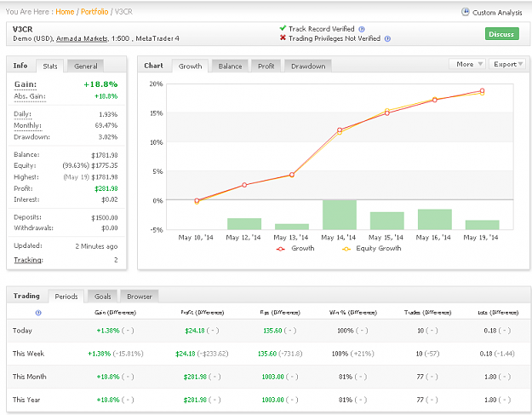This screenshot has width=532, height=415.
Task: Click the red X for Trading Privileges
Action: pos(283,37)
